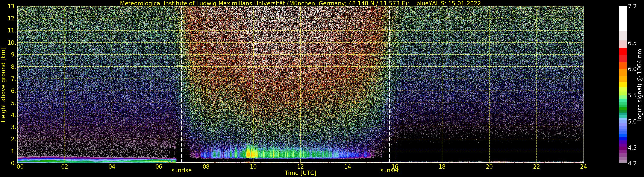The image size is (644, 177).
Task: Click the height axis tick label '12.'
Action: pos(12,18)
